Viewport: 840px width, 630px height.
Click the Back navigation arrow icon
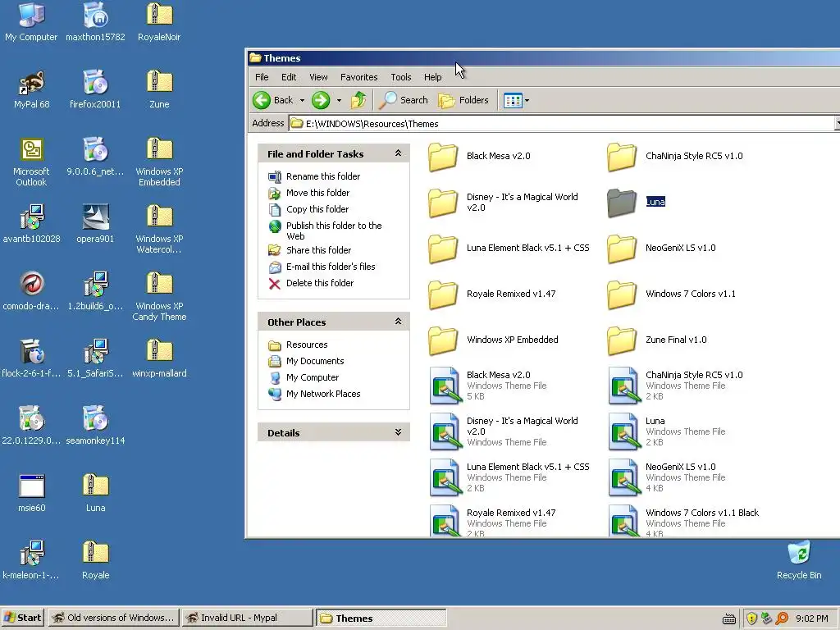click(262, 100)
